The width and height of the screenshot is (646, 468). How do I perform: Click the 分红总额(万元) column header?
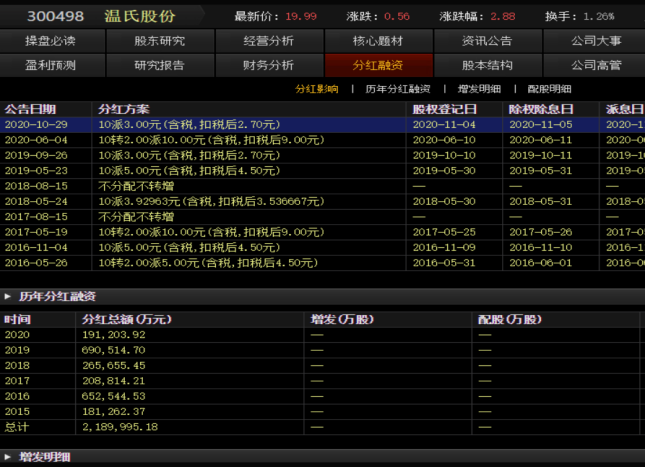126,319
